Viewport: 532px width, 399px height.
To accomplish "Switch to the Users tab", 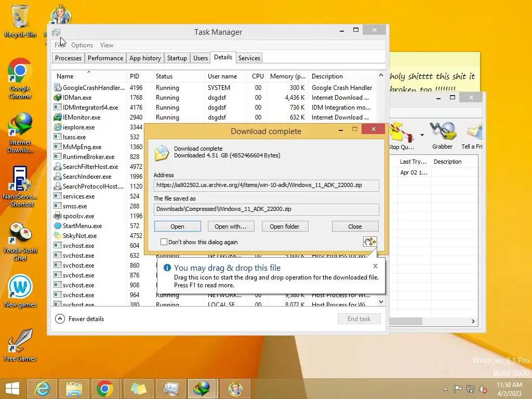I will (201, 58).
